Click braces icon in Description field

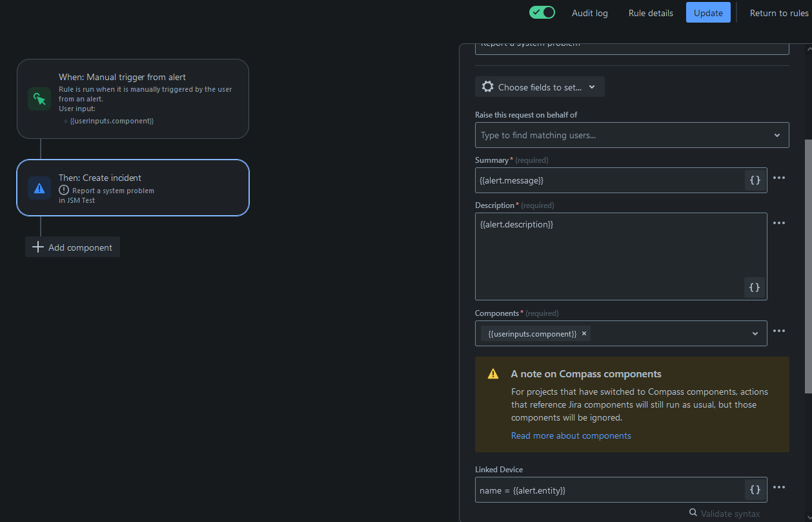(755, 287)
